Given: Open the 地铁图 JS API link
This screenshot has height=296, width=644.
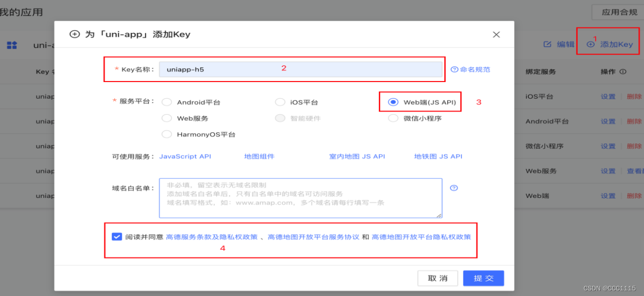Looking at the screenshot, I should click(x=438, y=157).
